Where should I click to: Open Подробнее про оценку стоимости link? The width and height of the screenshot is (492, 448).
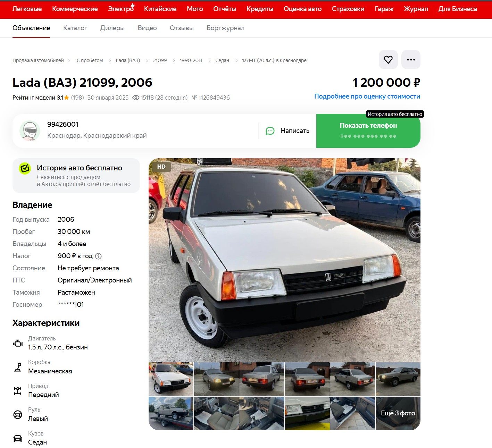(367, 96)
